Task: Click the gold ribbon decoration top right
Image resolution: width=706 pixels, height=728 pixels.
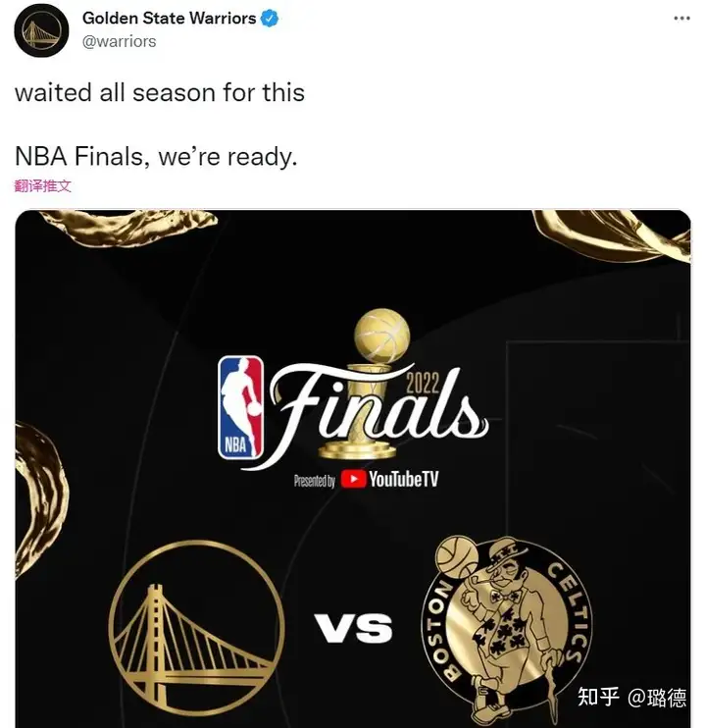Action: click(611, 234)
